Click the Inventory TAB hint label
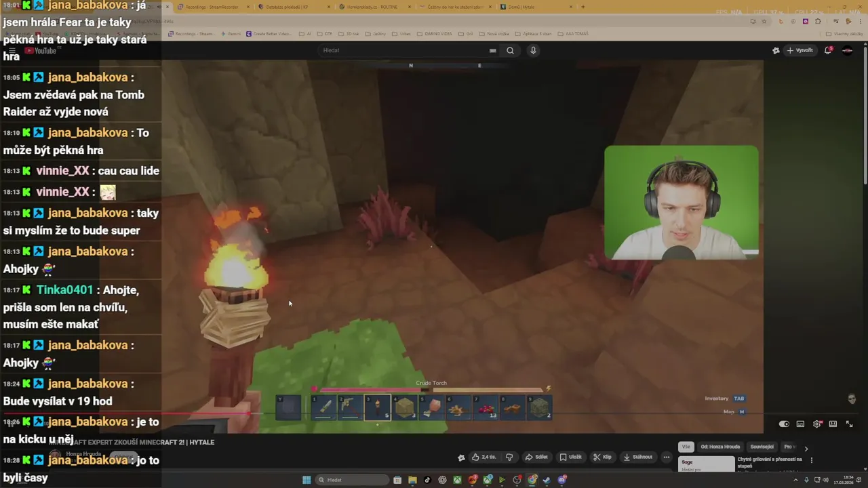This screenshot has height=488, width=868. (724, 399)
